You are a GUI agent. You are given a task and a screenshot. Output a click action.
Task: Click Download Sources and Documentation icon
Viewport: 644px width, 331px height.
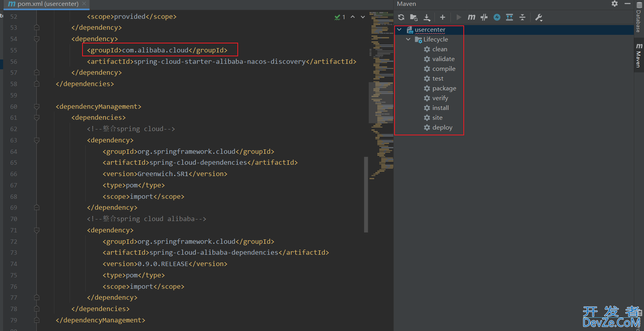427,17
